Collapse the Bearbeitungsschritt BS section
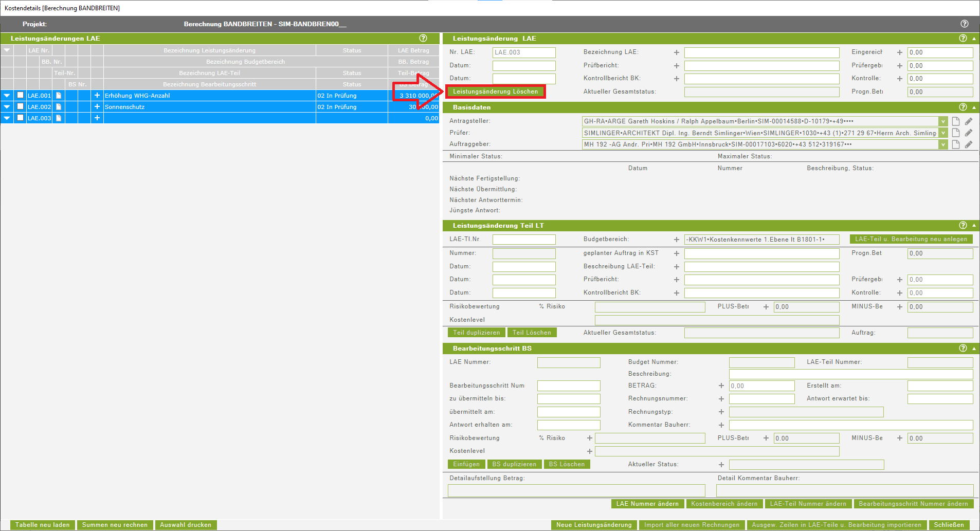Viewport: 980px width, 531px height. click(974, 349)
